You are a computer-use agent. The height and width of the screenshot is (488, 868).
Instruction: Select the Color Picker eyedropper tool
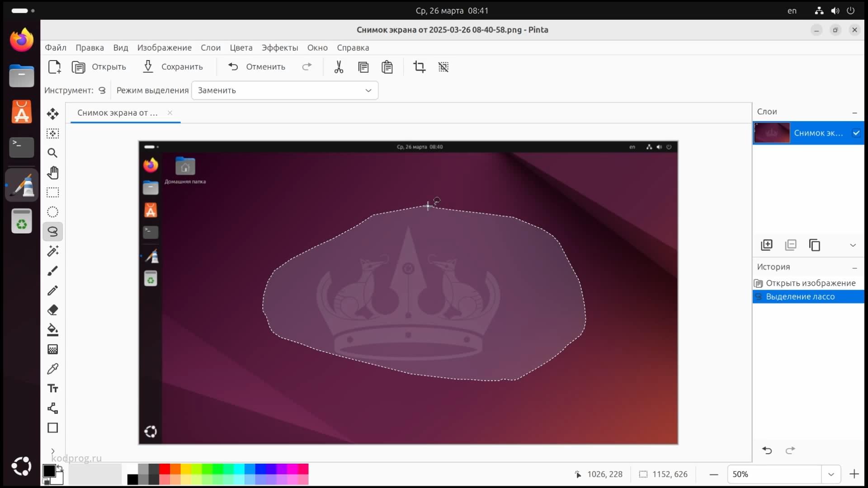pyautogui.click(x=52, y=369)
